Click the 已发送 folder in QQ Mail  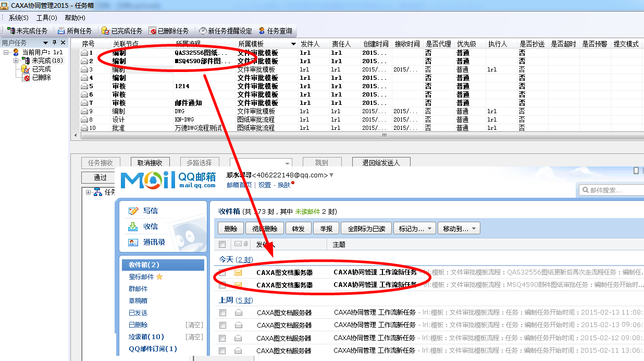(x=138, y=312)
